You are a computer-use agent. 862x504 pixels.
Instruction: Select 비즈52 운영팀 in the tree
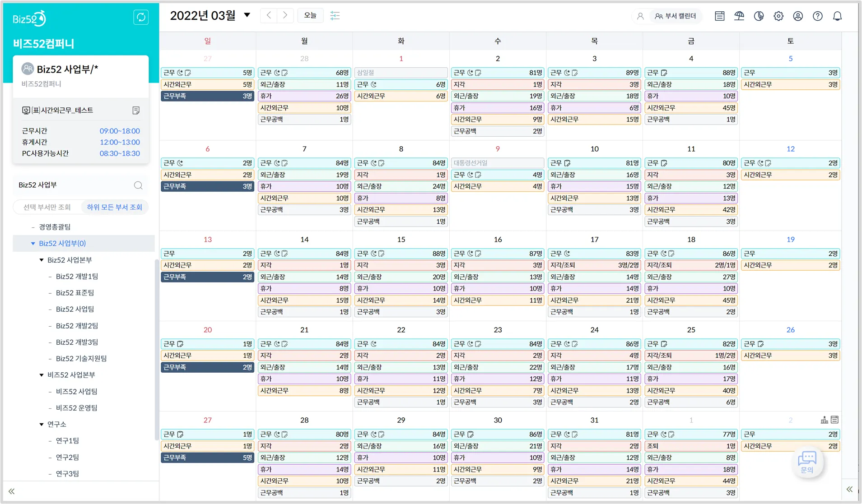(76, 408)
